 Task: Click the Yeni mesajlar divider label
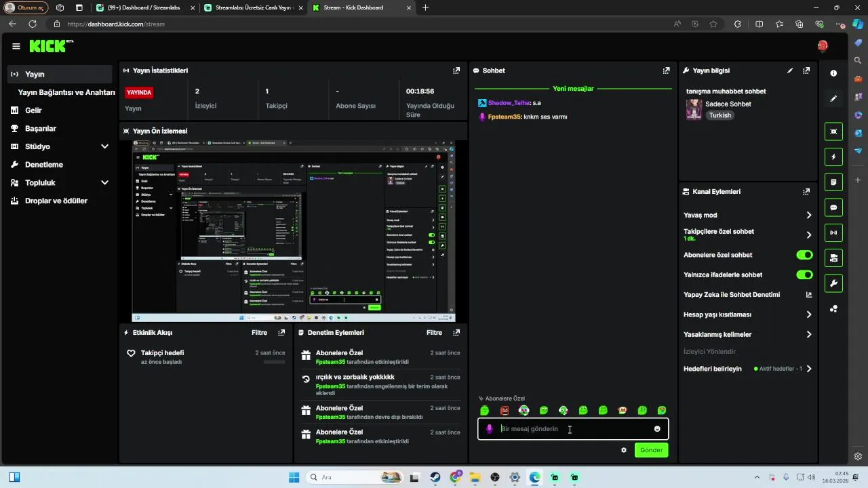click(573, 89)
